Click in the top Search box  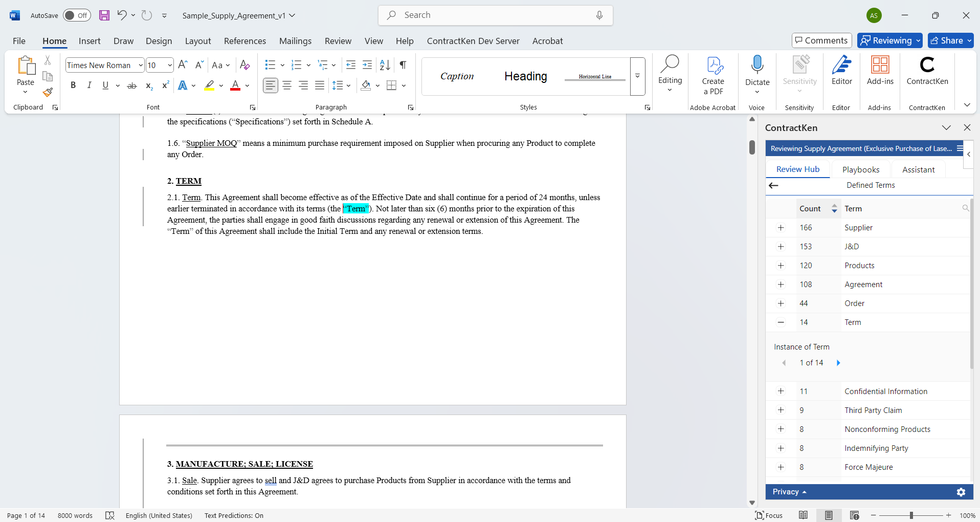pos(496,15)
